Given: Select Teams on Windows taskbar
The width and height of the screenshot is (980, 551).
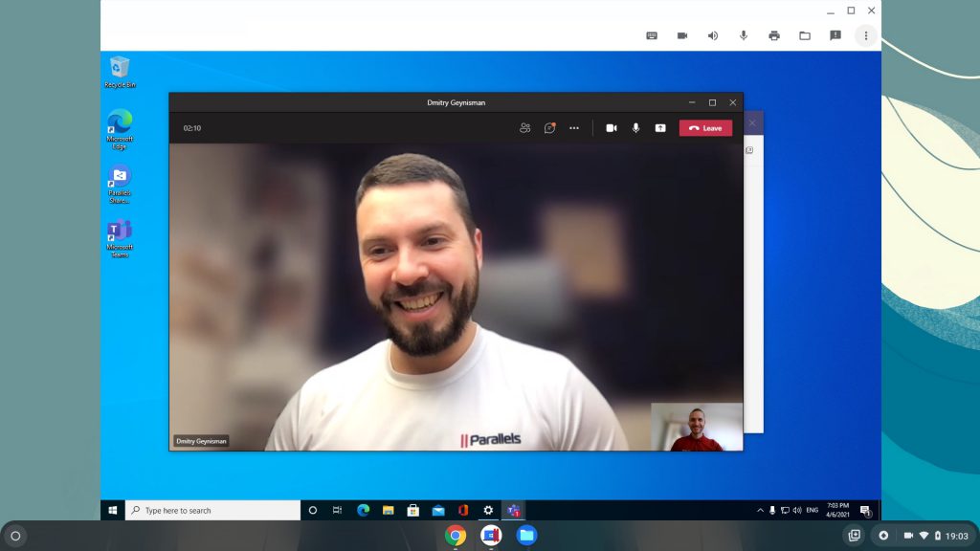Looking at the screenshot, I should click(x=513, y=511).
